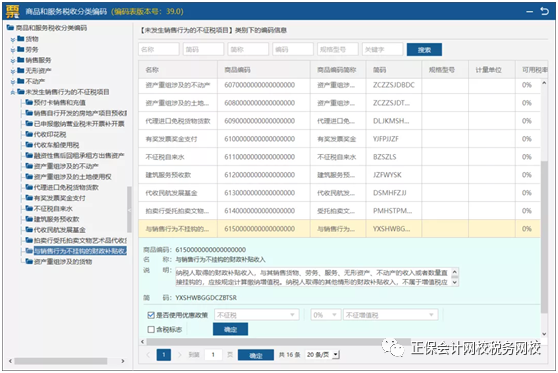Select 已申报缴纳营业税未开票补开票 tree item
Image resolution: width=558 pixels, height=373 pixels.
click(79, 124)
